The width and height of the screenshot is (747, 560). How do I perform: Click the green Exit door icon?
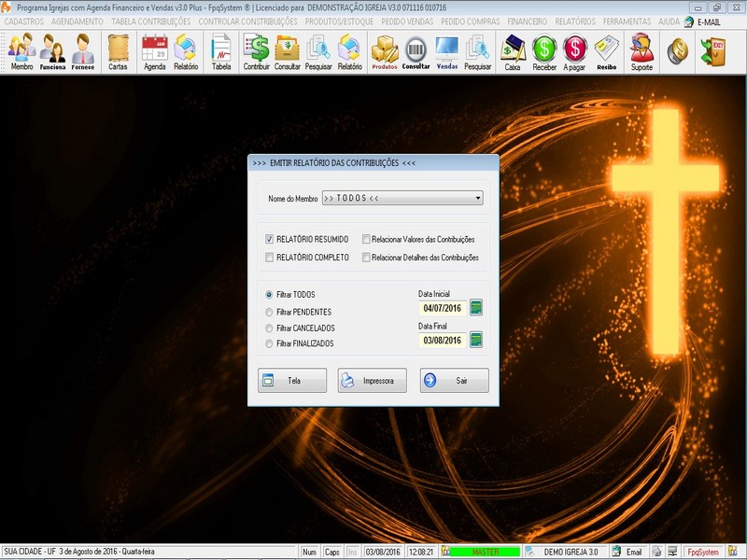[x=713, y=51]
